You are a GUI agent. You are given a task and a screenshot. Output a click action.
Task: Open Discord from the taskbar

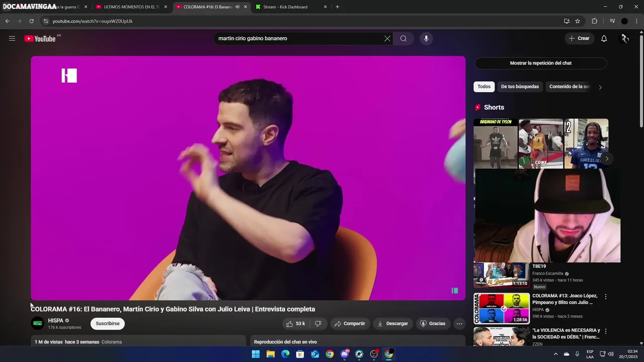tap(345, 354)
